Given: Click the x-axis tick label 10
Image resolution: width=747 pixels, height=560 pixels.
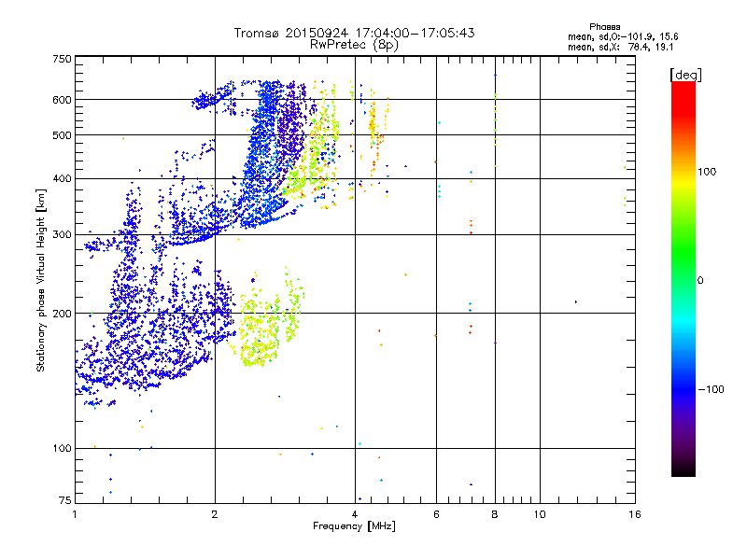Looking at the screenshot, I should [x=540, y=514].
